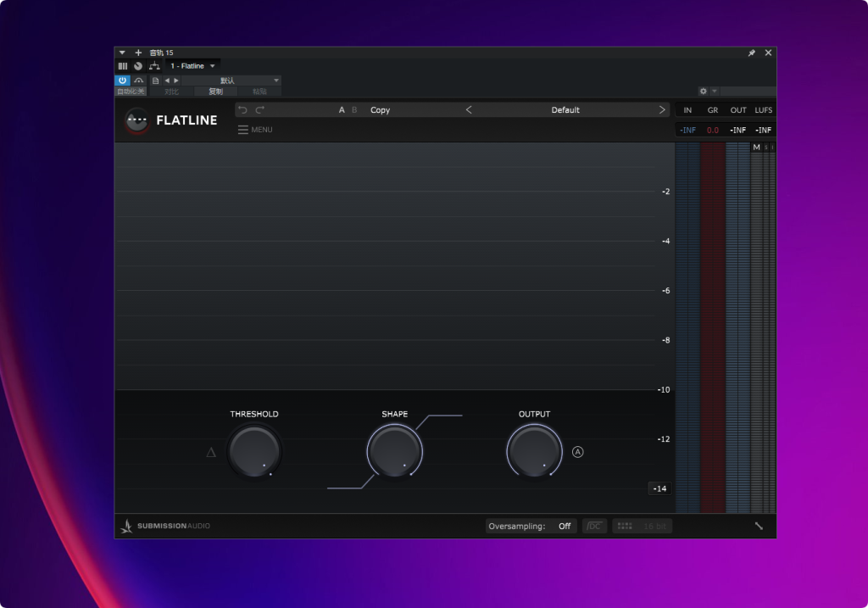
Task: Toggle the plugin power bypass button
Action: click(122, 81)
